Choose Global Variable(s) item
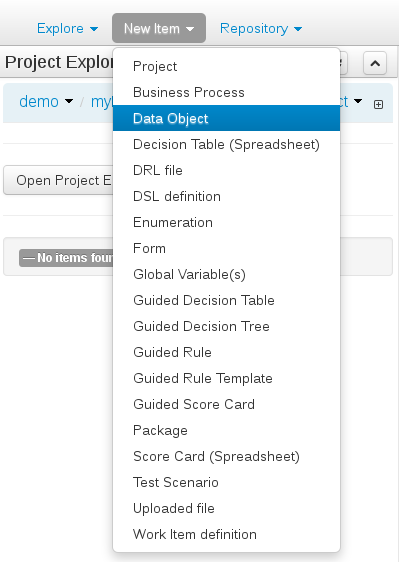Screen dimensions: 399x562 point(226,275)
